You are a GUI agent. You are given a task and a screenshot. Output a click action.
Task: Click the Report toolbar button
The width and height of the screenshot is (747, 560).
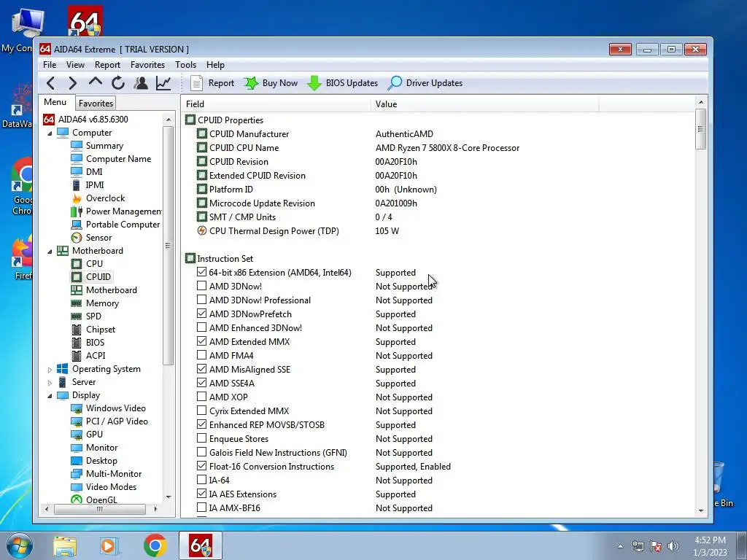(212, 83)
